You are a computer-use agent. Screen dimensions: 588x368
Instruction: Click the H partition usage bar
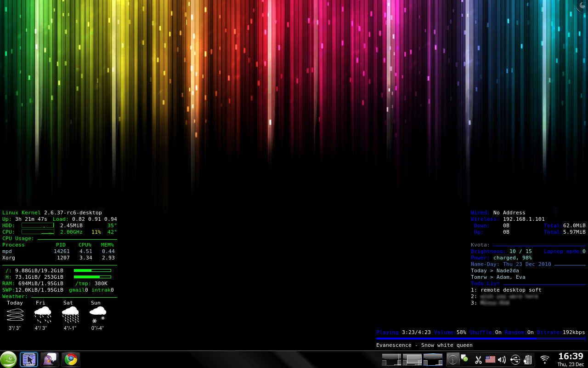(x=92, y=277)
